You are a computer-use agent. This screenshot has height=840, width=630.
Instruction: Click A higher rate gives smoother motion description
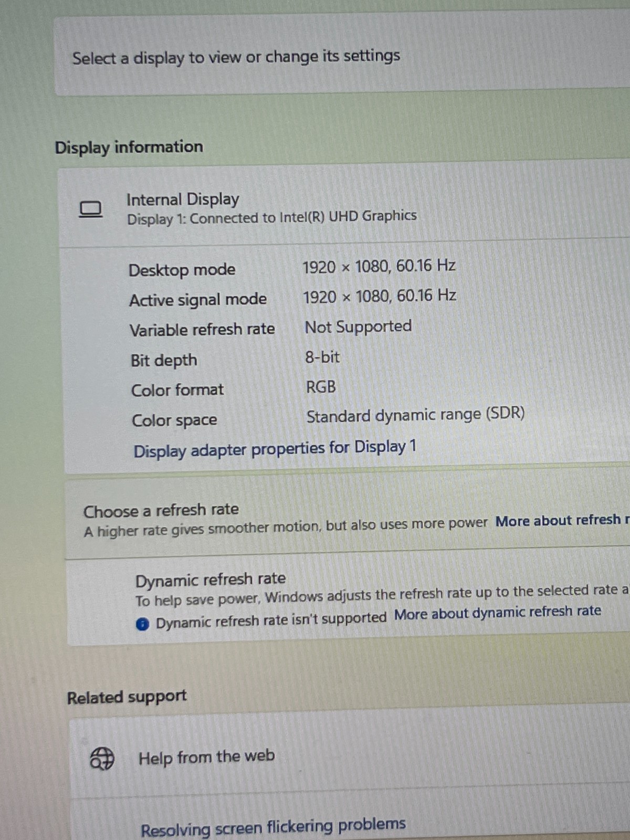click(286, 528)
